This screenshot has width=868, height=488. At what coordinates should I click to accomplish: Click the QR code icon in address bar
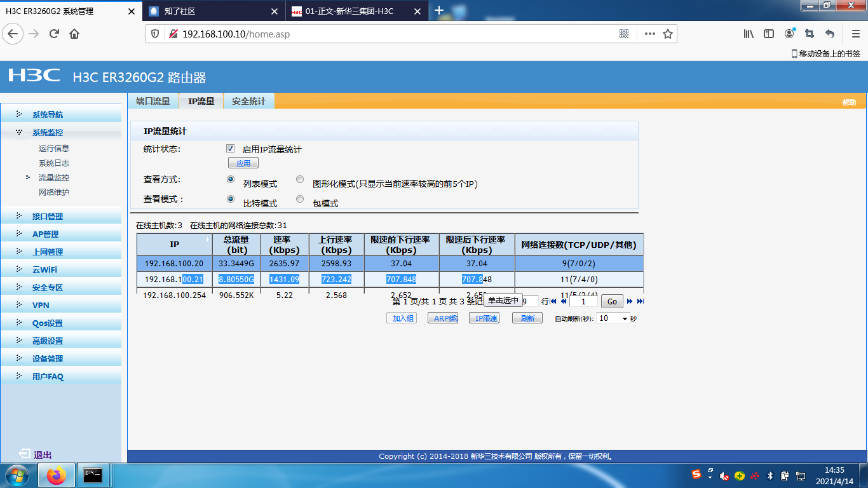pos(624,34)
